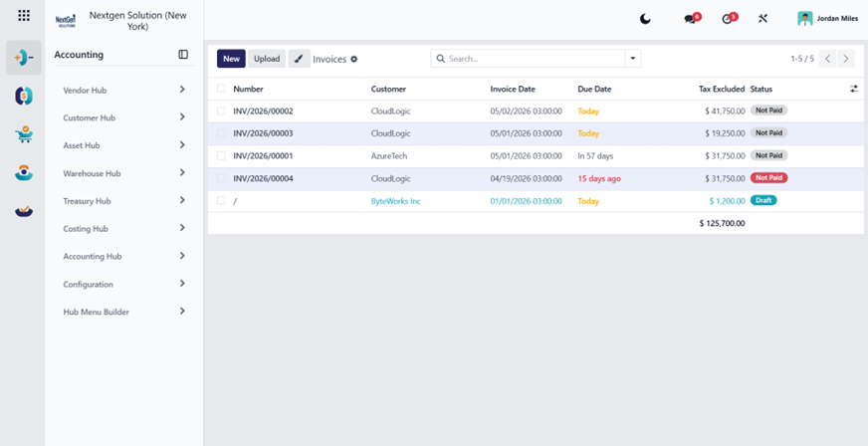Collapse the Accounting sidebar panel icon
This screenshot has height=446, width=868.
point(183,54)
